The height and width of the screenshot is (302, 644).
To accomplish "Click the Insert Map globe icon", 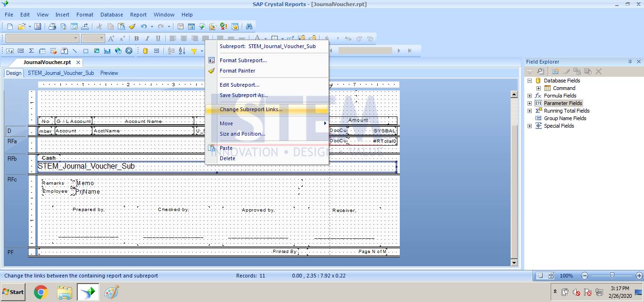I will tap(118, 51).
